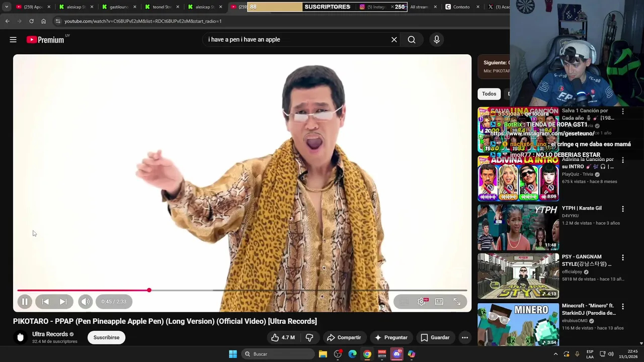Close the gastilouno tab
The width and height of the screenshot is (644, 362).
tap(134, 7)
